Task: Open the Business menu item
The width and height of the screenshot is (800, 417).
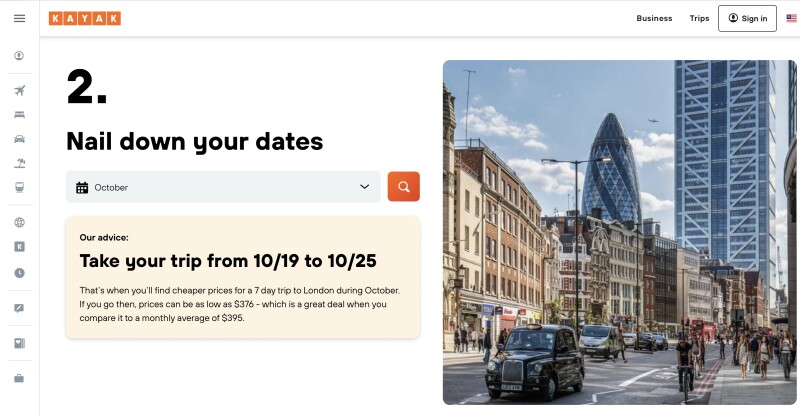Action: click(x=654, y=18)
